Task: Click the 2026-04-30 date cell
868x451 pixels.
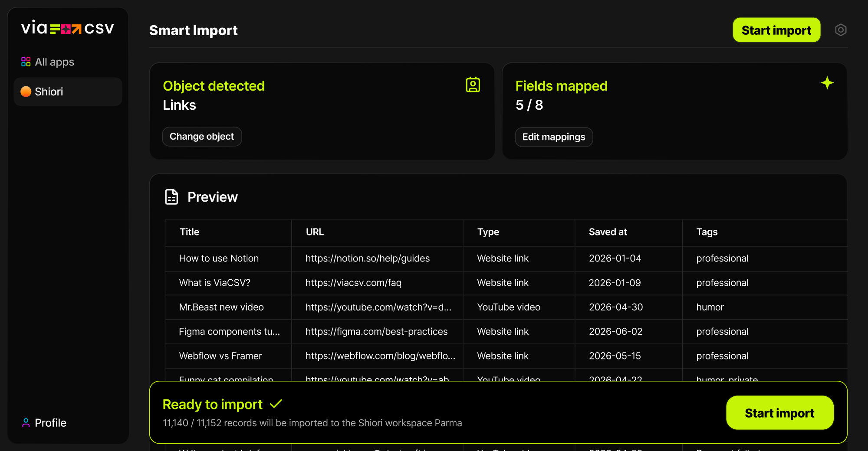Action: 628,307
